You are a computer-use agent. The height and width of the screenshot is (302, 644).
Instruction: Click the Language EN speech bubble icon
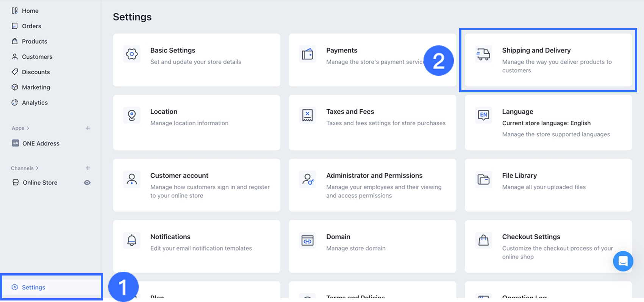[x=483, y=115]
